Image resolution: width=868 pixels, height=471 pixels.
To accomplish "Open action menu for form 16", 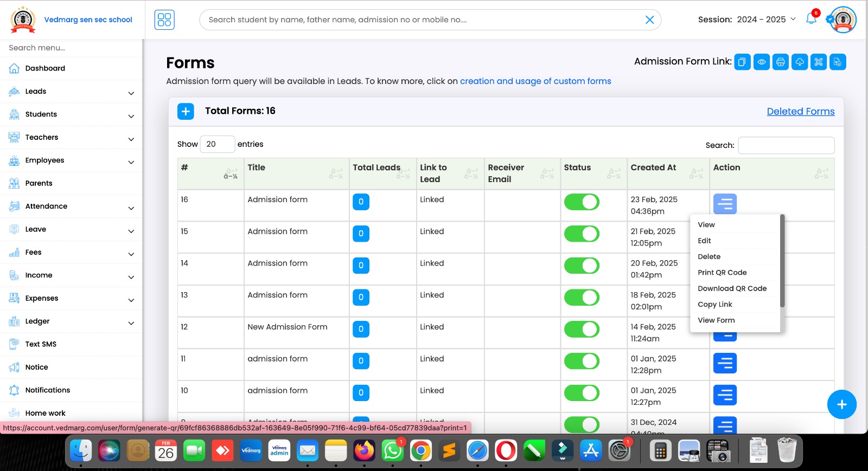I will tap(725, 204).
